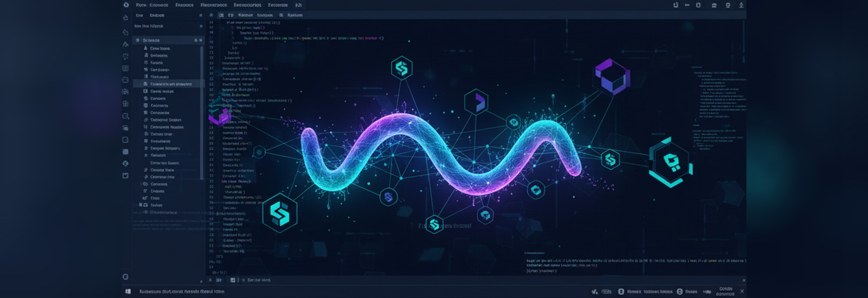Viewport: 868px width, 298px height.
Task: Select the large teal hexagon node with bracket frame
Action: coord(671,162)
